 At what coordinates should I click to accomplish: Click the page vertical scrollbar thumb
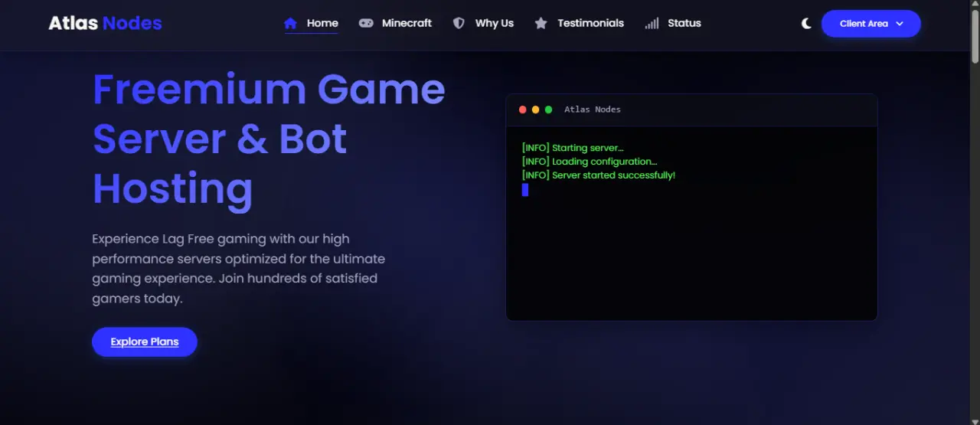pyautogui.click(x=975, y=37)
